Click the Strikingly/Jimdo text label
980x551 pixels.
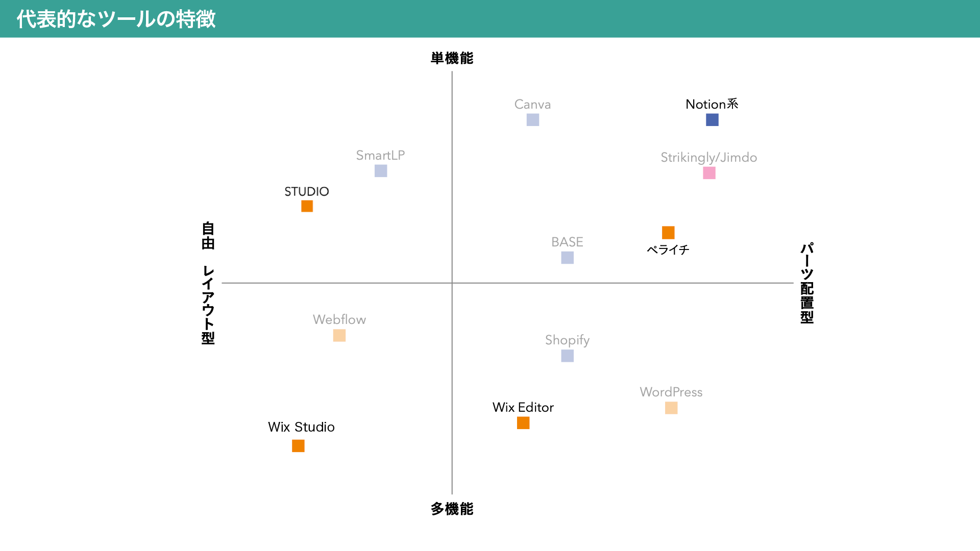point(708,158)
